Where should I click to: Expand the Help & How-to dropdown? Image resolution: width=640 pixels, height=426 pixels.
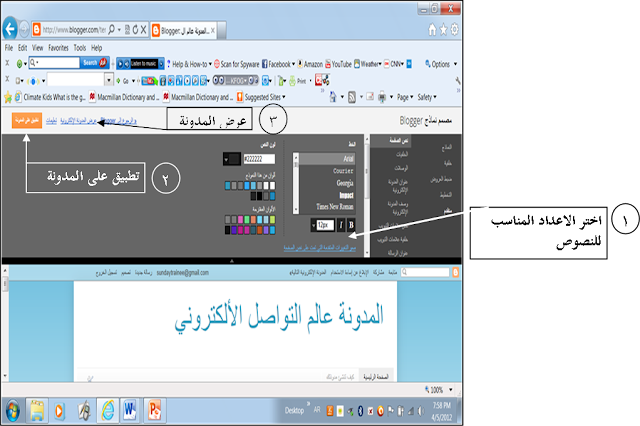[x=210, y=64]
